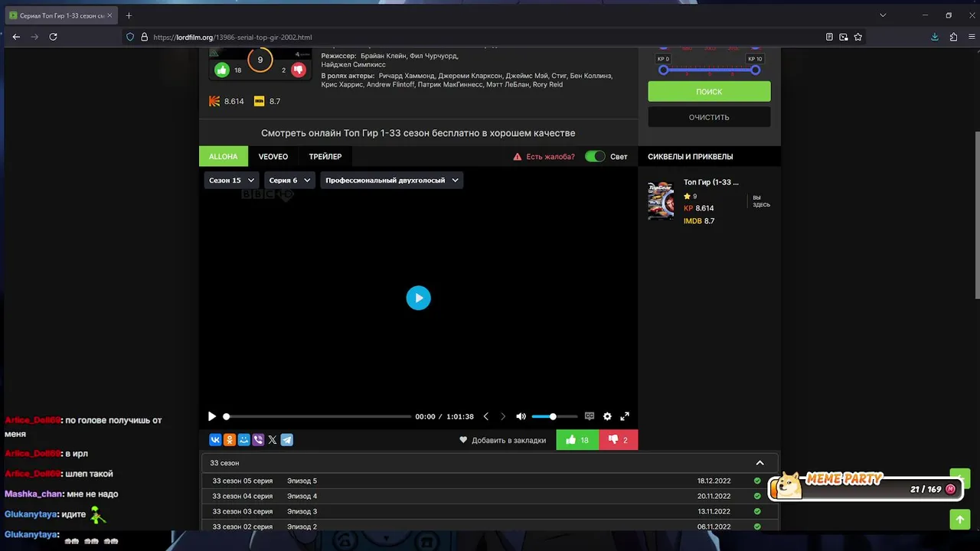Share via VK icon
Viewport: 980px width, 551px height.
click(215, 440)
